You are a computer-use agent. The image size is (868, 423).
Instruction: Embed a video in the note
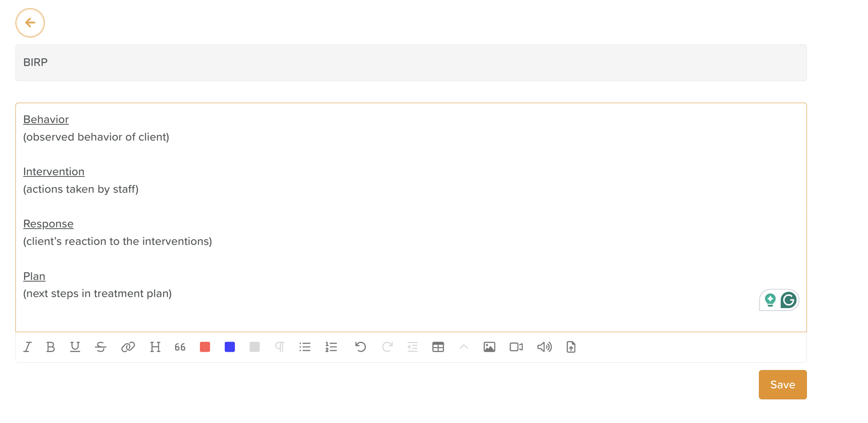tap(516, 347)
